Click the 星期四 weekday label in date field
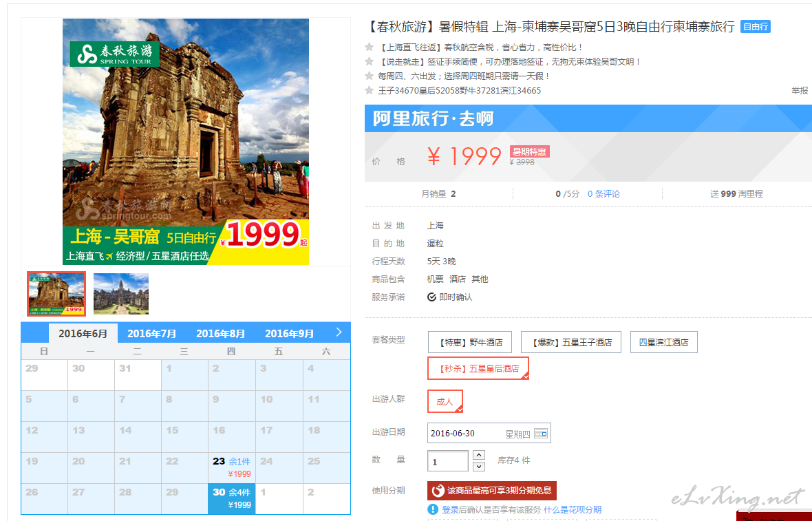812x521 pixels. click(518, 434)
